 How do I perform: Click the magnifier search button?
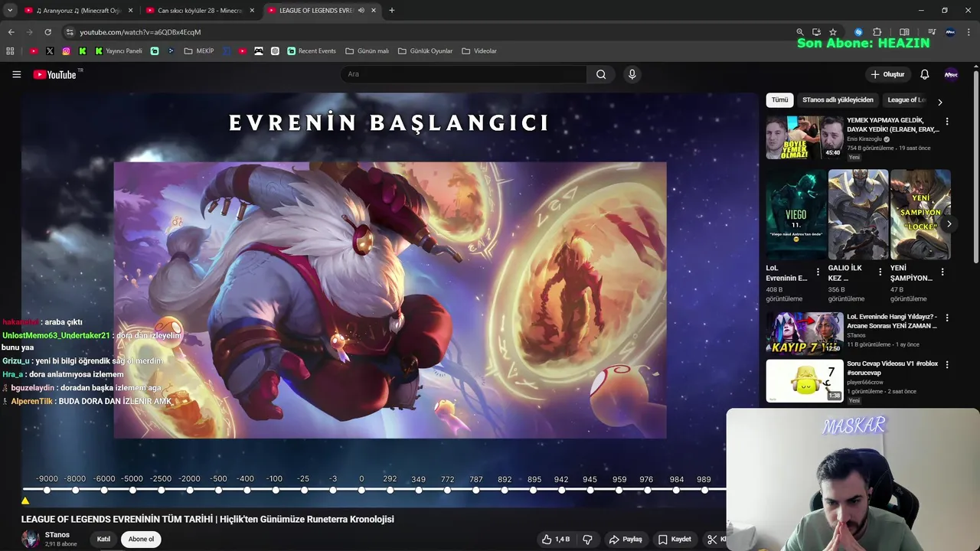click(x=601, y=74)
